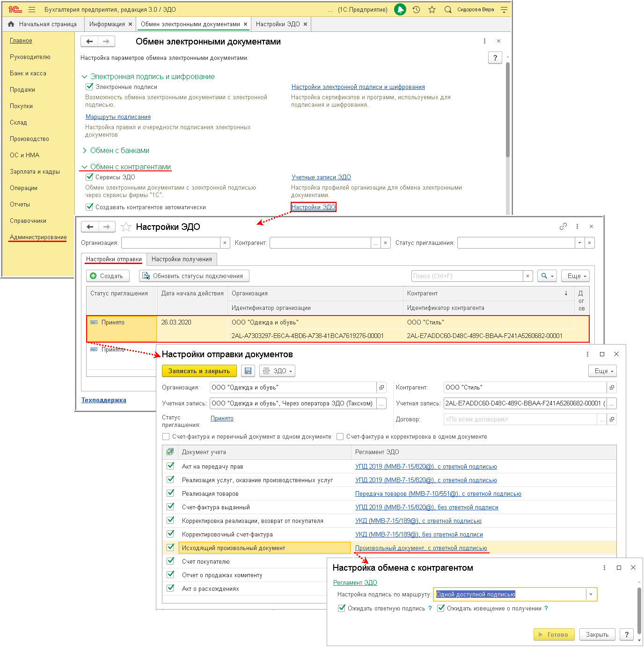Click the home icon on Начальная страница

pyautogui.click(x=11, y=24)
